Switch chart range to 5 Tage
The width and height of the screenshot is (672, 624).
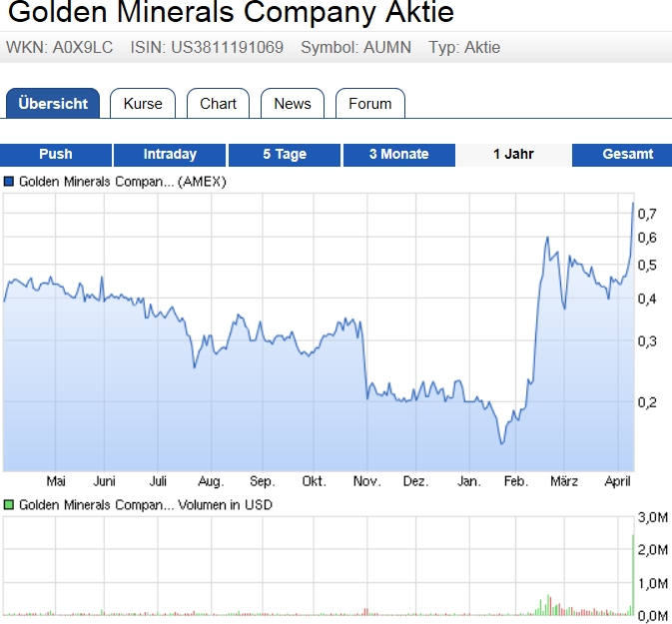click(x=285, y=155)
